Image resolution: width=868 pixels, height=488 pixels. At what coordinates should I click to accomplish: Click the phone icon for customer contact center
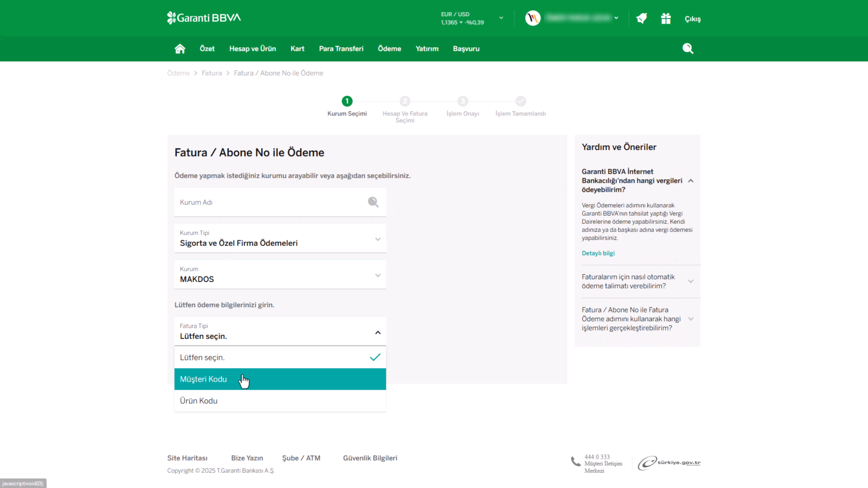point(576,462)
